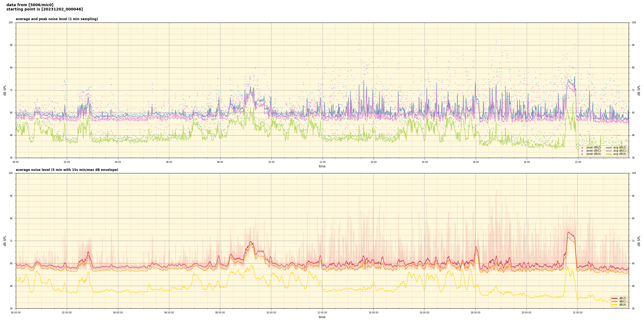This screenshot has height=322, width=644.
Task: Click the 06:00 tick on top chart
Action: coord(169,162)
